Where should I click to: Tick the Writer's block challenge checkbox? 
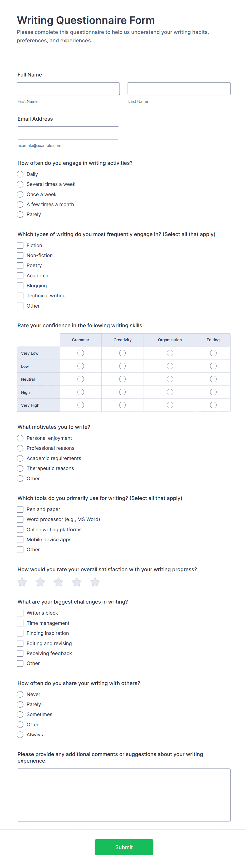(x=20, y=613)
